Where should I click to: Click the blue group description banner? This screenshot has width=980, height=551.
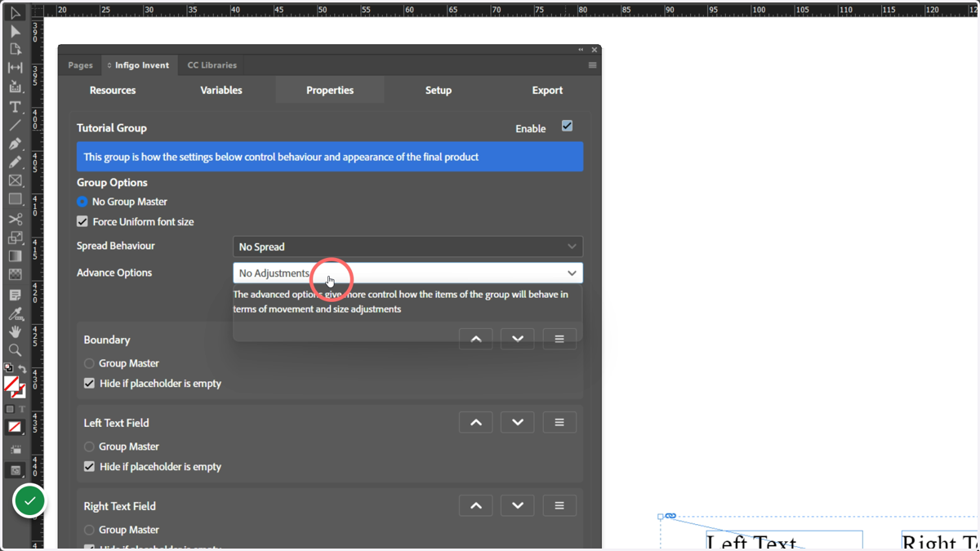[330, 157]
